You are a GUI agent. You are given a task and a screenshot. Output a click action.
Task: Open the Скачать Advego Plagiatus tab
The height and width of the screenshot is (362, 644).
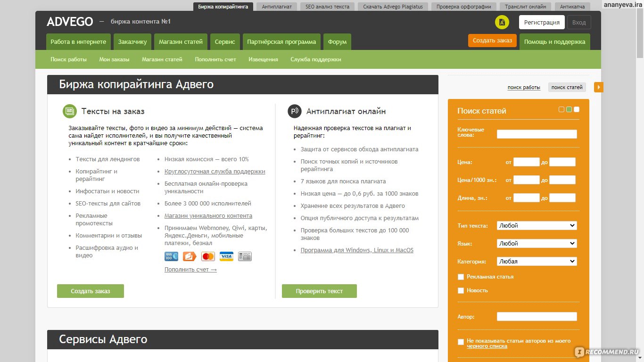point(393,7)
